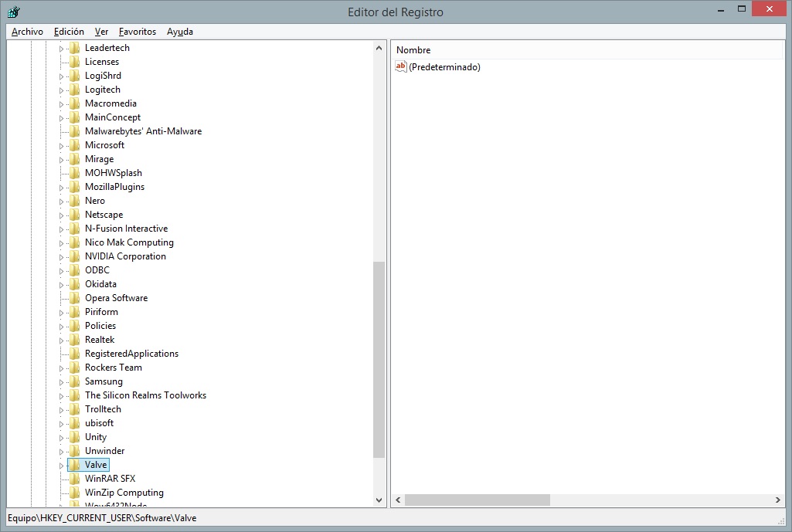792x532 pixels.
Task: Select the Unwinder key label
Action: click(x=104, y=451)
